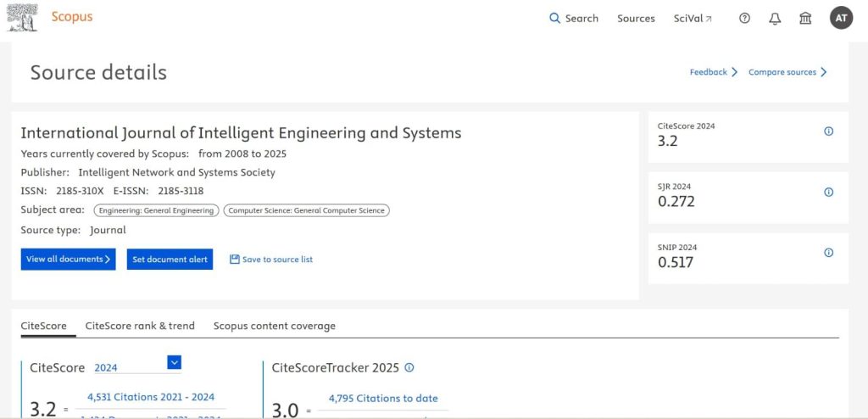The width and height of the screenshot is (868, 419).
Task: Click the Source details heading
Action: pos(98,73)
